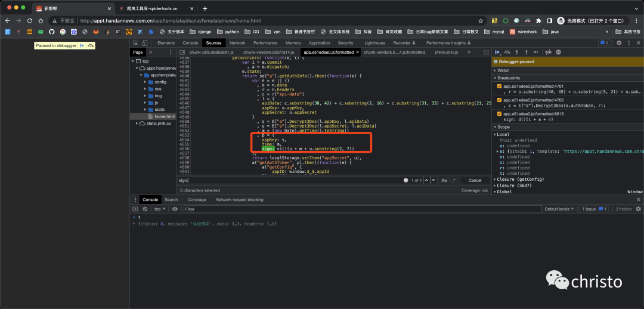644x309 pixels.
Task: Click the clear console icon
Action: coord(145,209)
